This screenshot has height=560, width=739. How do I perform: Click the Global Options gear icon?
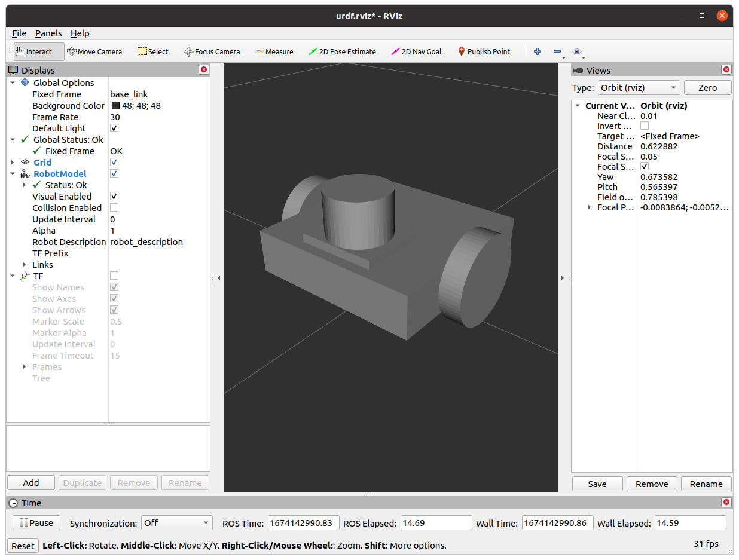25,82
